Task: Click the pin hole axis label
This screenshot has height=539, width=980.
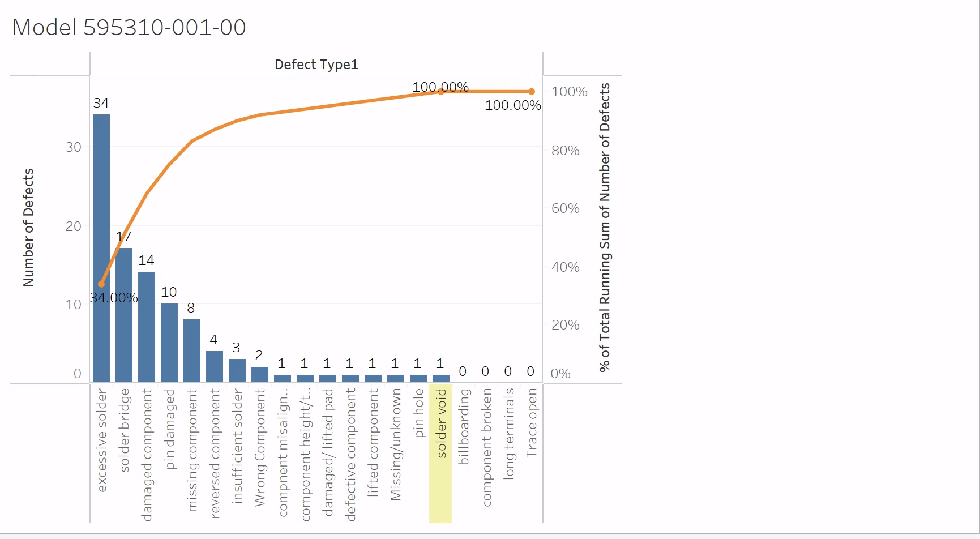Action: pyautogui.click(x=418, y=413)
